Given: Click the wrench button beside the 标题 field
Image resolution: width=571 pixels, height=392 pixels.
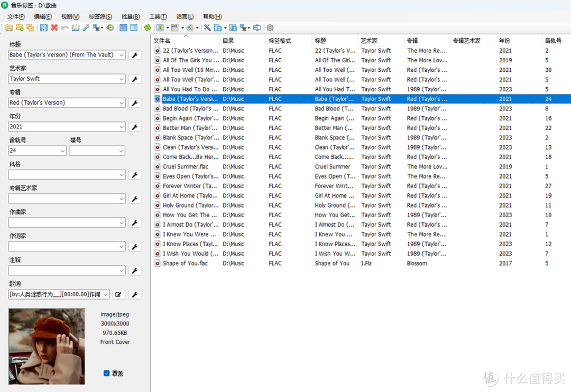Looking at the screenshot, I should pos(135,55).
